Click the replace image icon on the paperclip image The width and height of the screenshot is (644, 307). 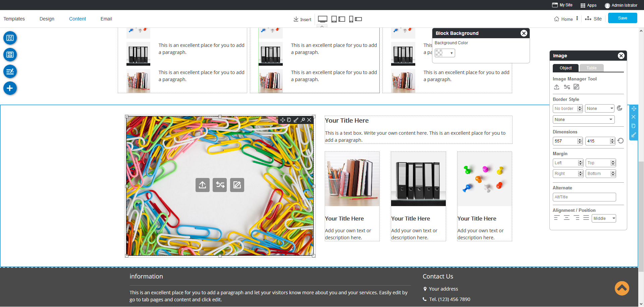point(220,185)
